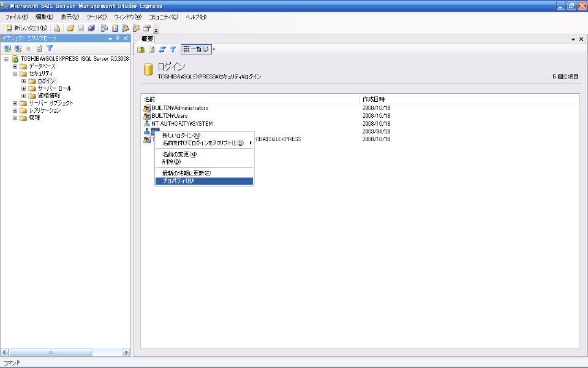Select the NT AUTHORITY\SYSTEM login row
This screenshot has height=368, width=588.
182,123
